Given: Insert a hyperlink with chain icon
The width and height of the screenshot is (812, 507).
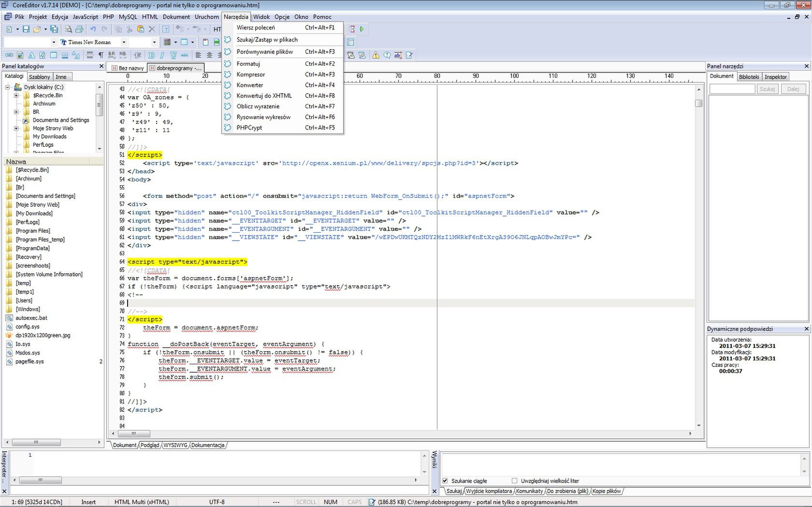Looking at the screenshot, I should click(9, 55).
